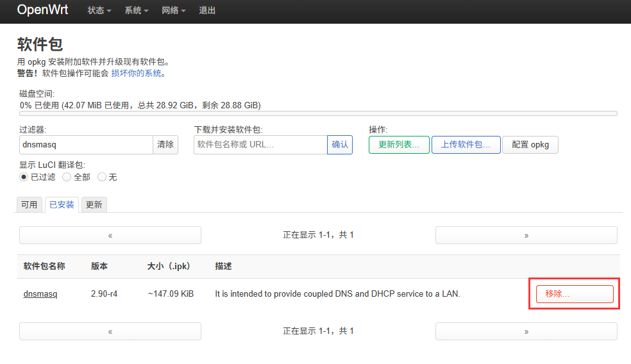
Task: Select the 无 radio option
Action: 102,177
